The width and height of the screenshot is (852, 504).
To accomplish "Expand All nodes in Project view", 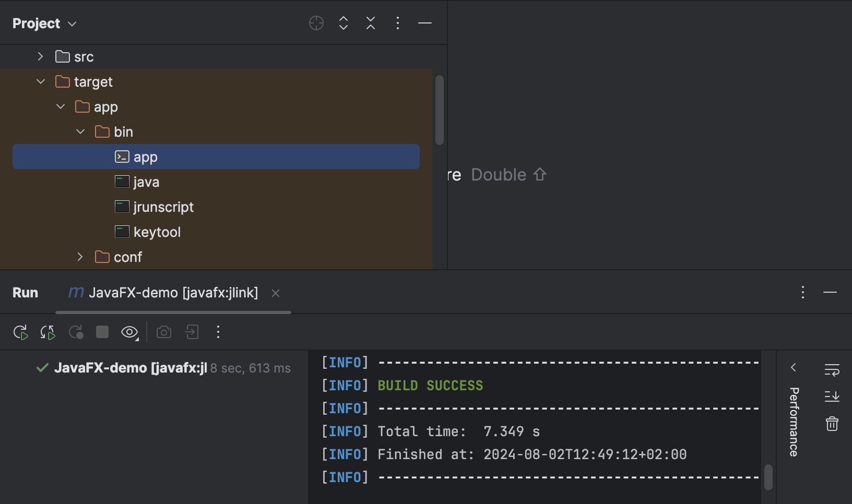I will 343,23.
